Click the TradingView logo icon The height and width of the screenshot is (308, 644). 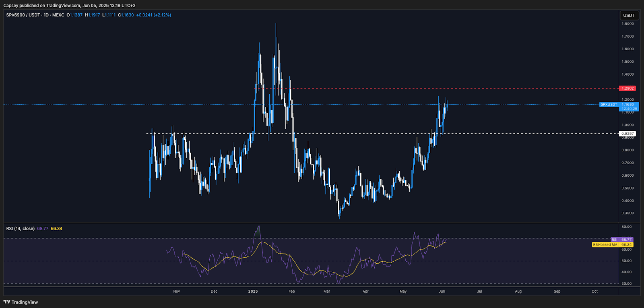[x=7, y=302]
